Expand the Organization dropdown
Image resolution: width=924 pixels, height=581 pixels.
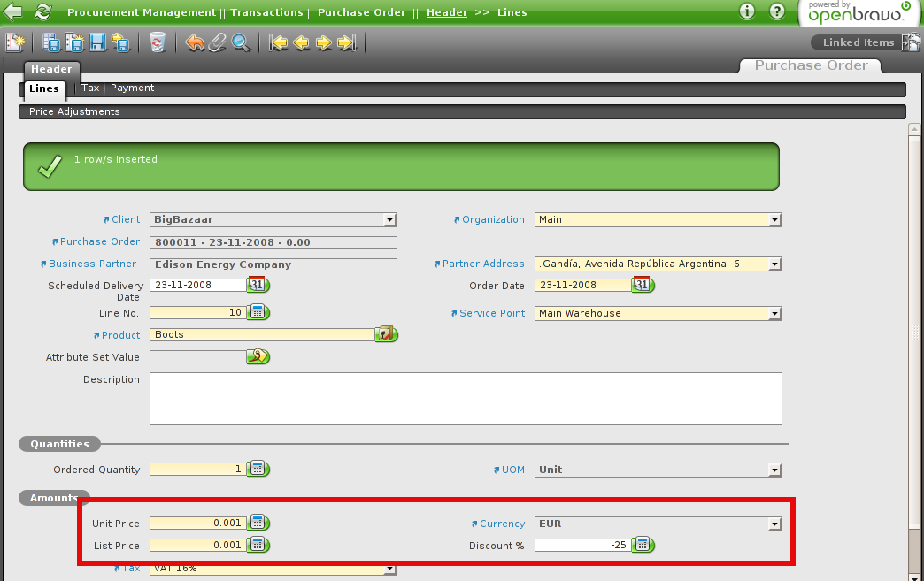(774, 220)
